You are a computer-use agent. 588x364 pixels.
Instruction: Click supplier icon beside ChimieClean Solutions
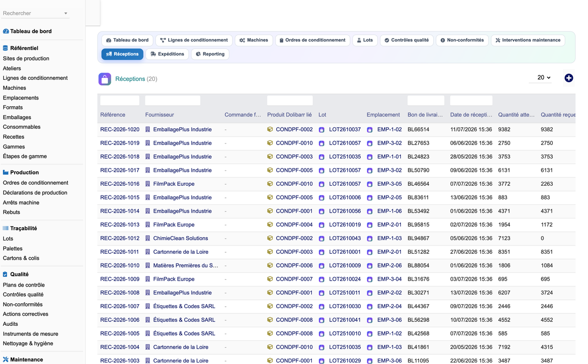tap(148, 238)
